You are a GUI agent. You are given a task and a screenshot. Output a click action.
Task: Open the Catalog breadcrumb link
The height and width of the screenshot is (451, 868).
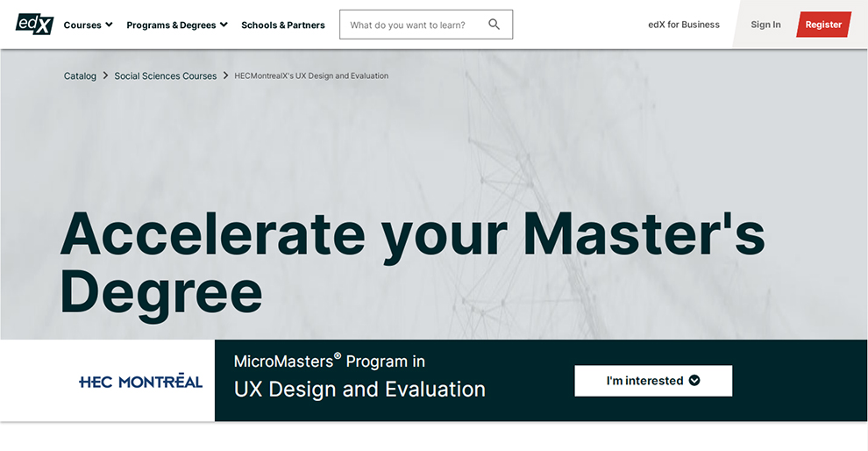click(x=80, y=76)
